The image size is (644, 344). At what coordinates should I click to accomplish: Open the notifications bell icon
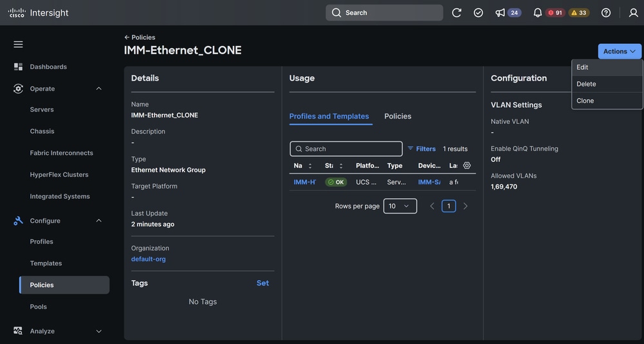tap(538, 13)
